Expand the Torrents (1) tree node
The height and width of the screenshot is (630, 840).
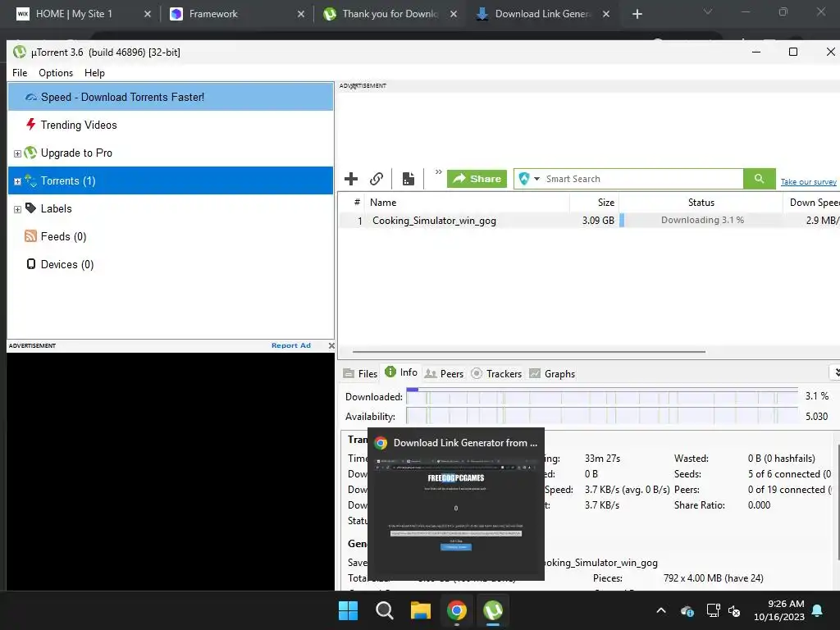tap(17, 181)
